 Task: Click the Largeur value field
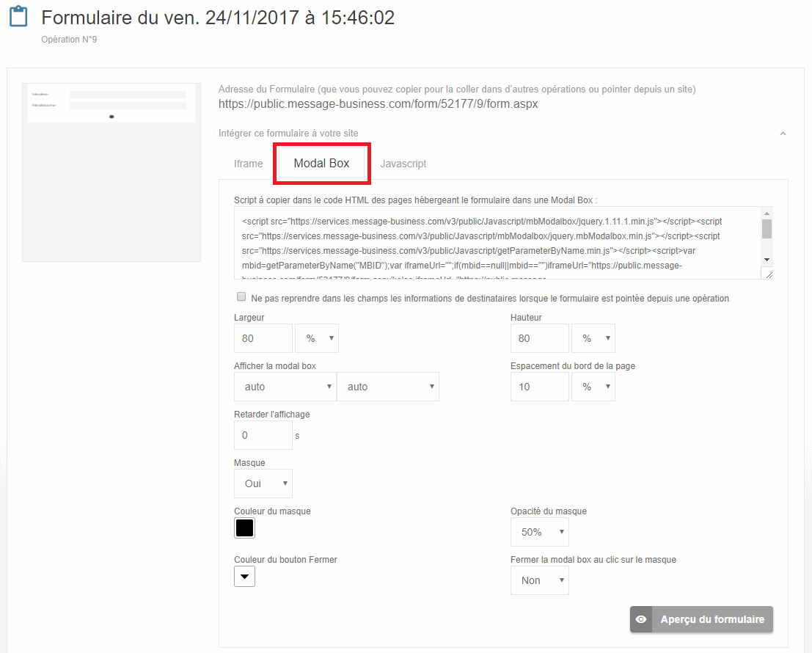tap(263, 338)
